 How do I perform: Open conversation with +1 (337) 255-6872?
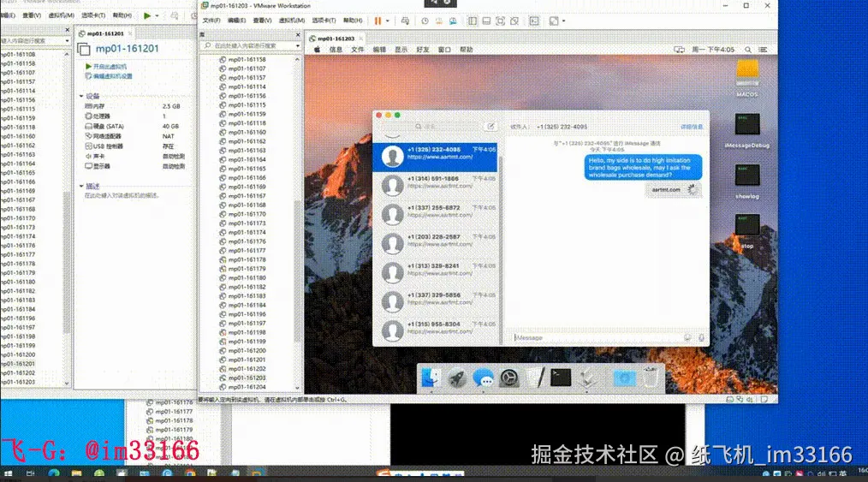[x=437, y=215]
